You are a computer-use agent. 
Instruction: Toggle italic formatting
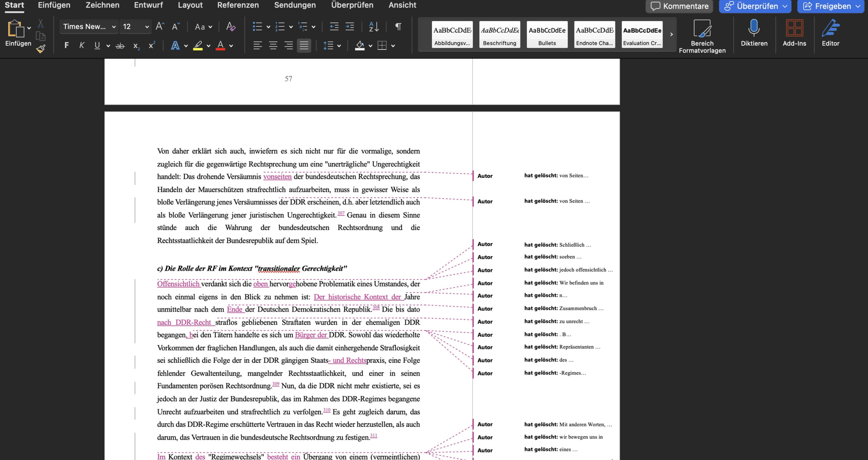click(81, 45)
